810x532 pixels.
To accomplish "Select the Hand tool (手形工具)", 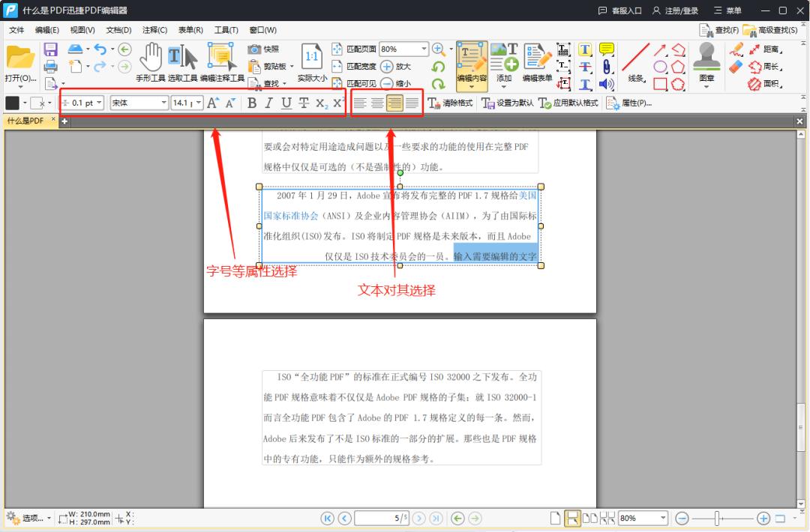I will tap(151, 61).
